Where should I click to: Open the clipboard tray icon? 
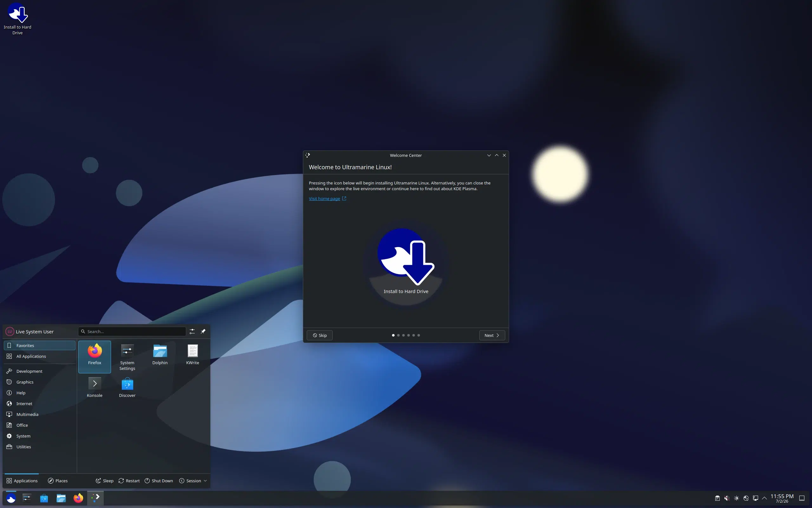pos(717,498)
